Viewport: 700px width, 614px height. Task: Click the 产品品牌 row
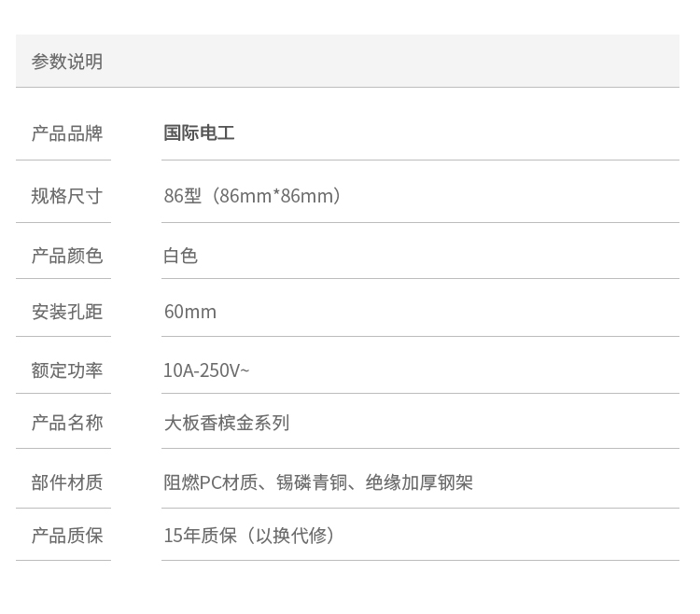click(420, 133)
